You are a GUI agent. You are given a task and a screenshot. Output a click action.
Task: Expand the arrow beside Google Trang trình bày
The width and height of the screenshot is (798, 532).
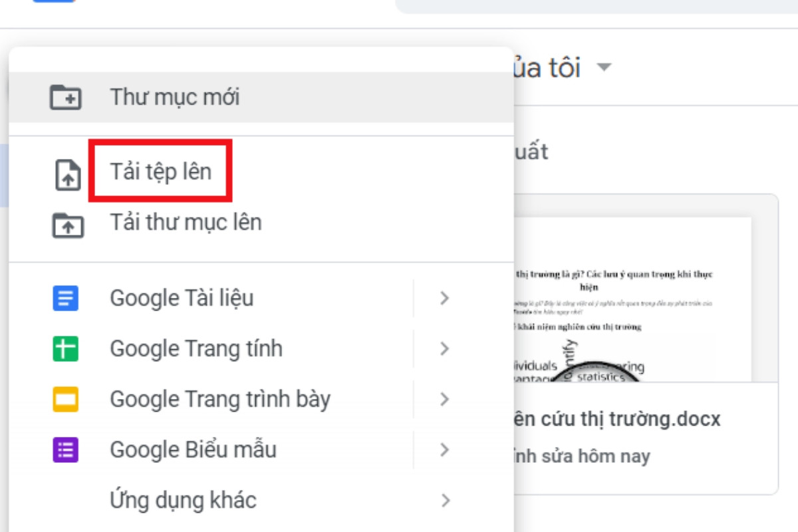click(445, 399)
